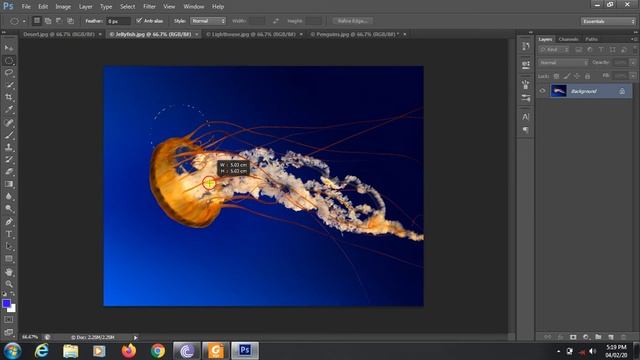Open the screen mode button in toolbox
Screen dimensions: 640x360
[9, 332]
